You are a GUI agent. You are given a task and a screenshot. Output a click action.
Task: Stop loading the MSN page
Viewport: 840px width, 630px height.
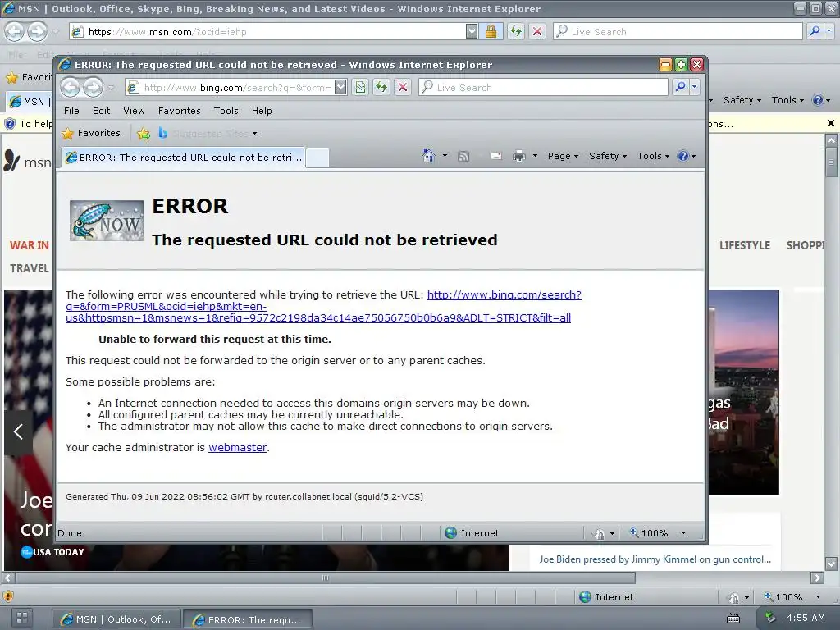[x=536, y=31]
